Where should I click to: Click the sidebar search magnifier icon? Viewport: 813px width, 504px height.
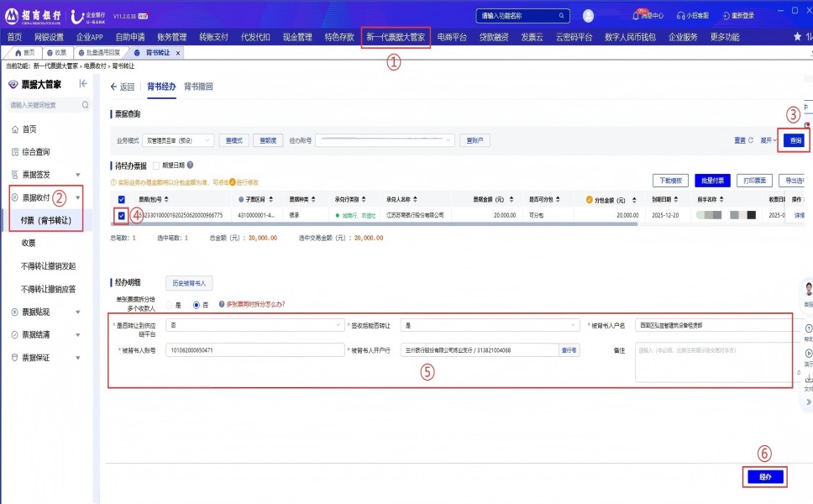(85, 106)
